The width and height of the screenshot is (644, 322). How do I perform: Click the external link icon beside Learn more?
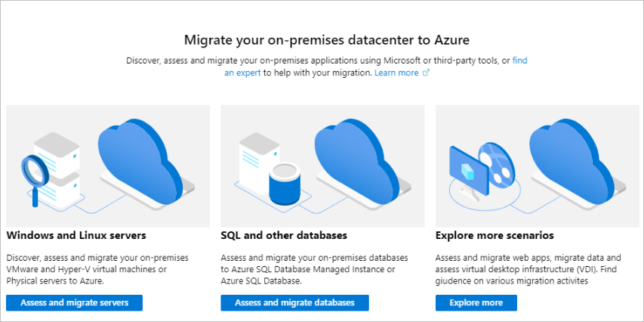coord(426,73)
